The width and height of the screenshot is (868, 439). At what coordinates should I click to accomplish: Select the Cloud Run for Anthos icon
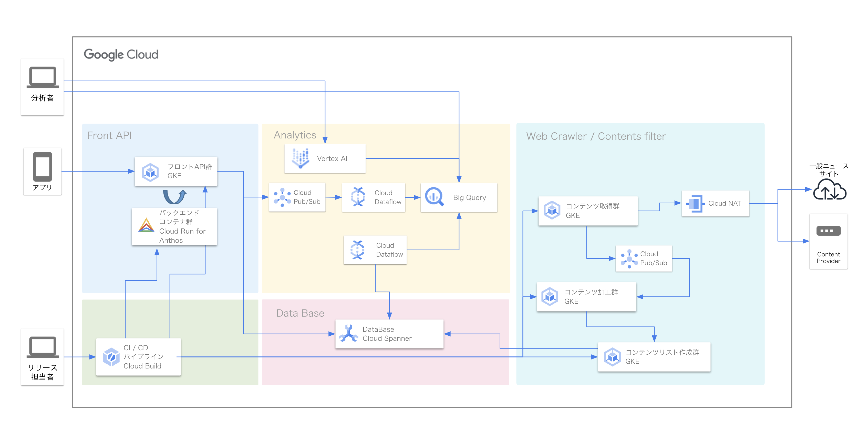click(x=146, y=225)
